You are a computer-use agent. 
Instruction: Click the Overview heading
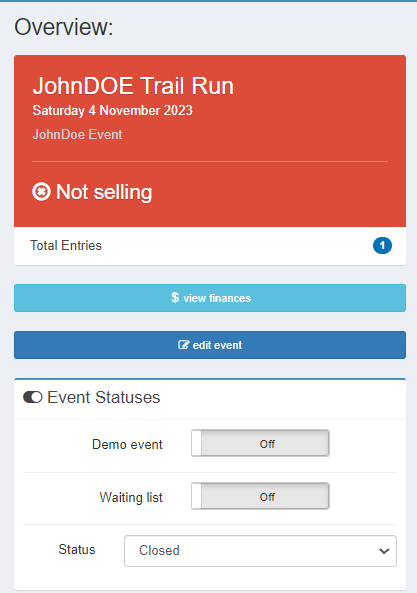[x=64, y=27]
